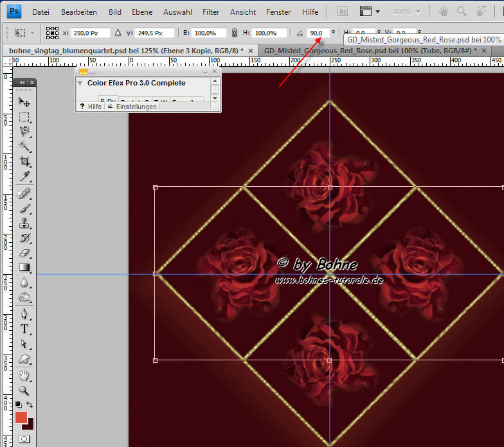Collapse the tools panel with double arrows

pyautogui.click(x=22, y=83)
